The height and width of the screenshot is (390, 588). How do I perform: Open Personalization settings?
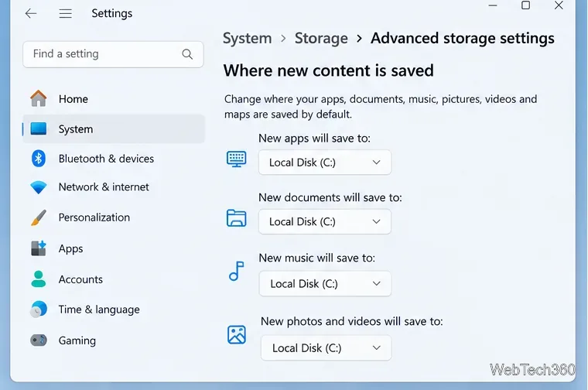point(113,217)
